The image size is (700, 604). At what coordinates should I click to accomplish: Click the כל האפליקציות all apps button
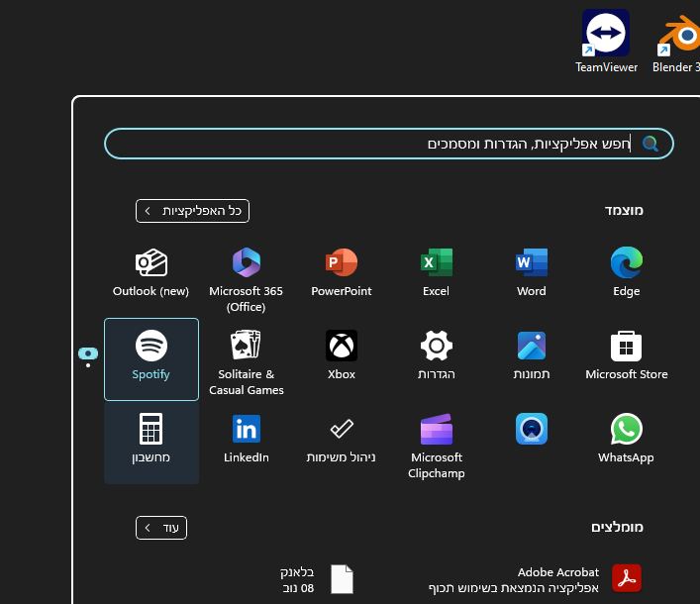(192, 211)
